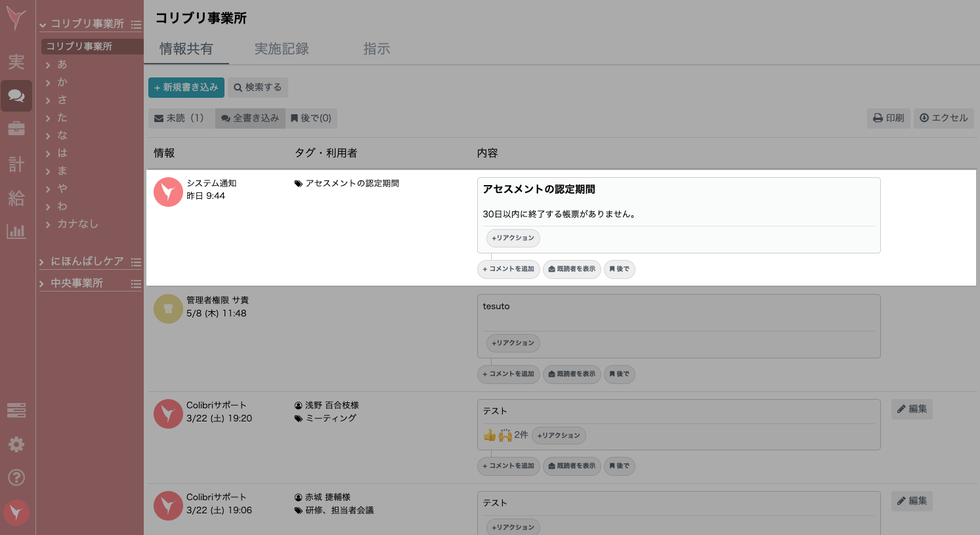Click the 新規書き込み new post button
The image size is (980, 535).
[186, 87]
